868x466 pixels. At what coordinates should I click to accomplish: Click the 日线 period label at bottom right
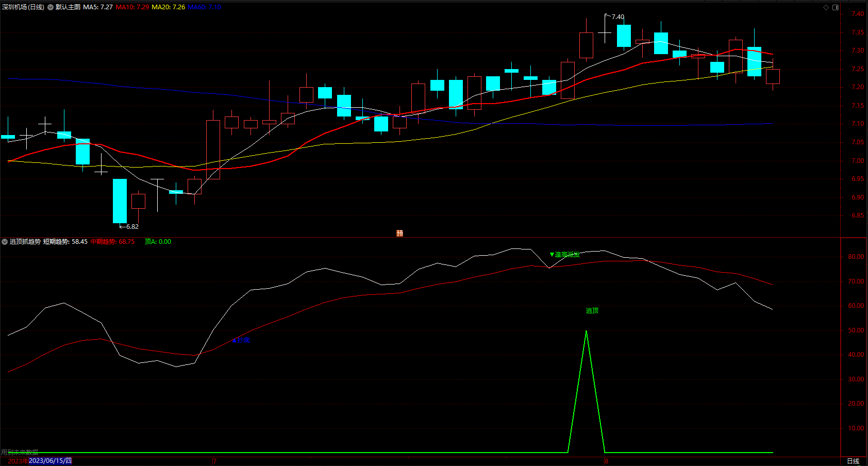click(854, 461)
